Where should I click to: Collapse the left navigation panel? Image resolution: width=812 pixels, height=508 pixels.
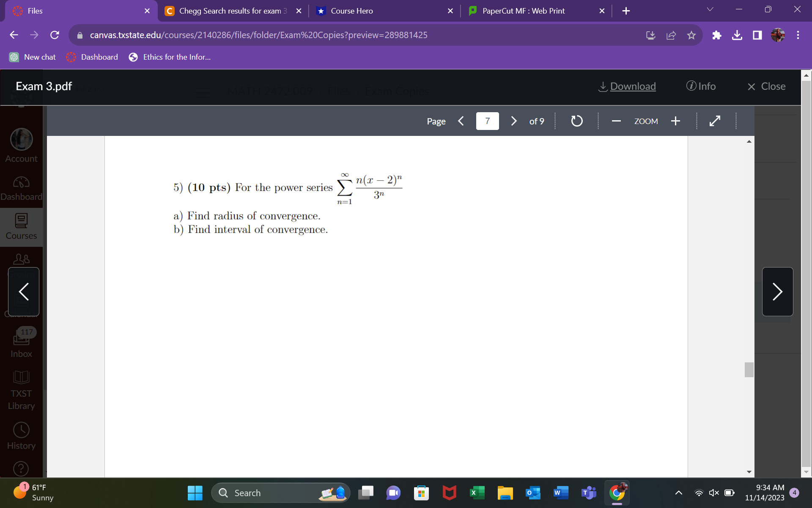[23, 291]
